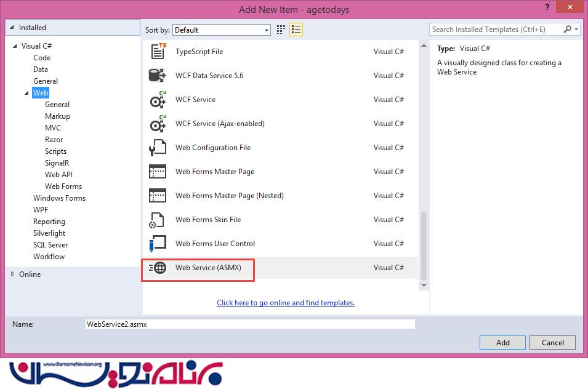Select Web Configuration File template name
Viewport: 588px width, 389px height.
pos(213,148)
